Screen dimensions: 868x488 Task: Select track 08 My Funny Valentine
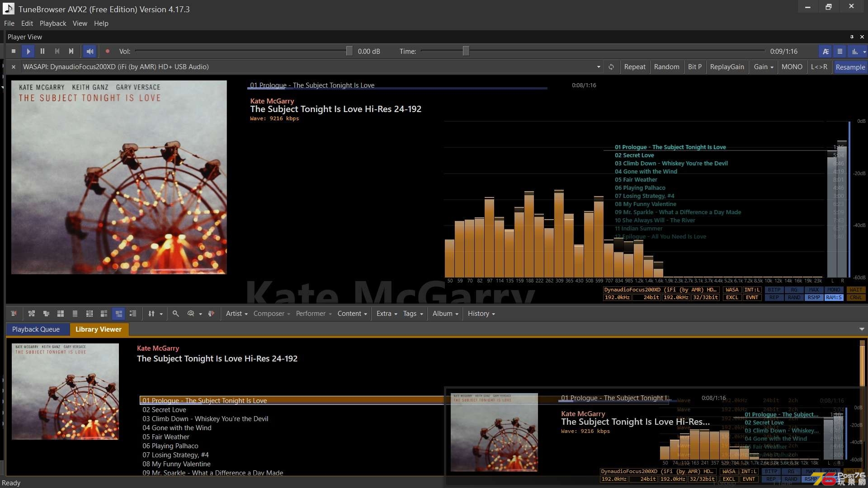(176, 464)
